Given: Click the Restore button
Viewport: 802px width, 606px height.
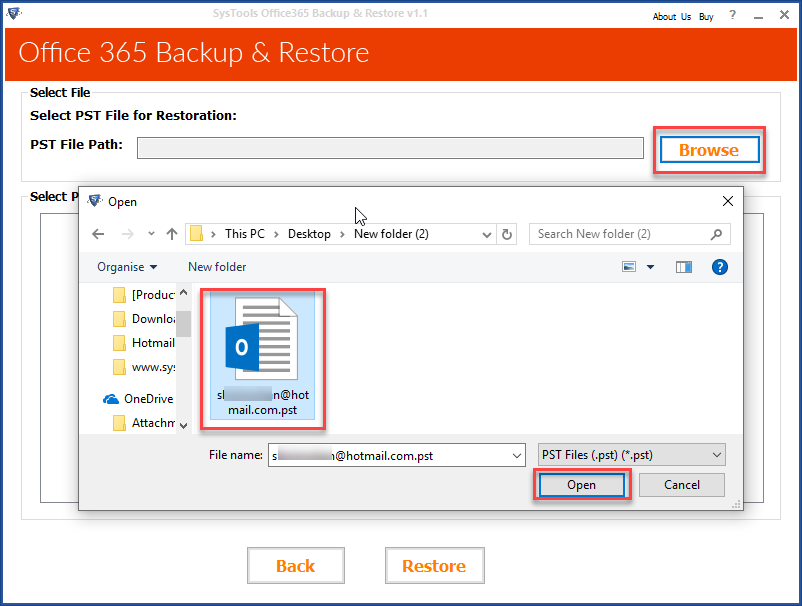Looking at the screenshot, I should click(x=434, y=565).
